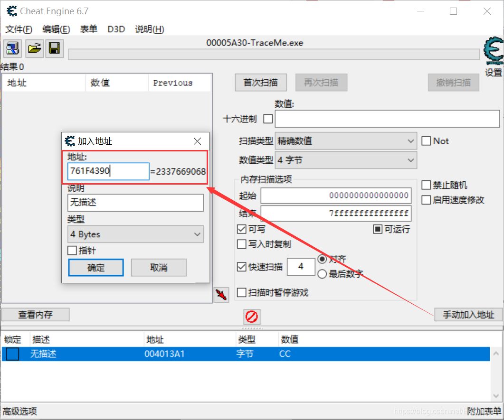Image resolution: width=504 pixels, height=420 pixels.
Task: Enable the 禁止随机 checkbox
Action: coord(426,185)
